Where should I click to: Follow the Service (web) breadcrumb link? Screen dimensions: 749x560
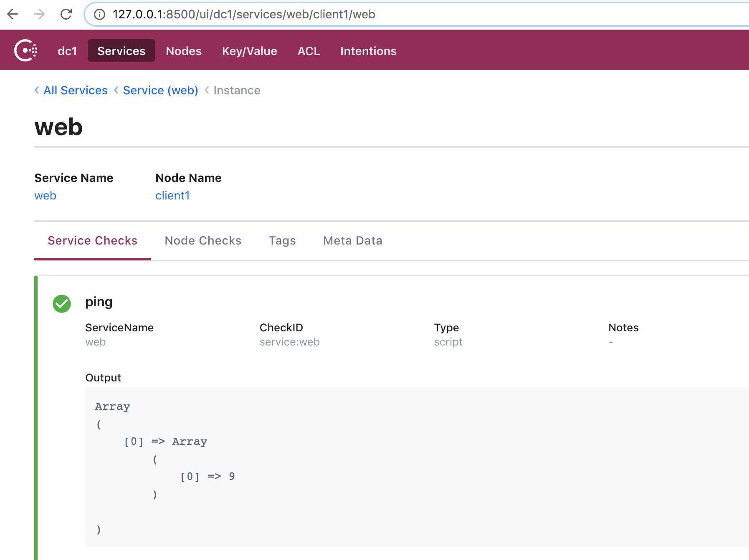(x=161, y=90)
